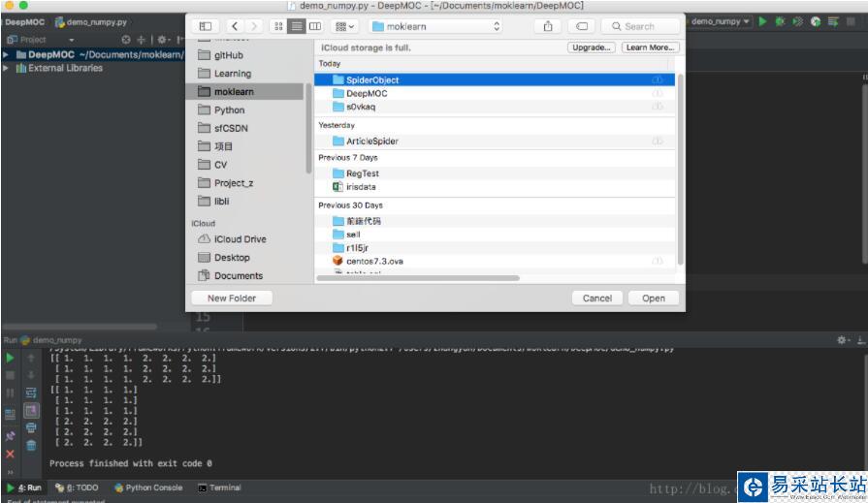Click the New Folder button
This screenshot has height=503, width=868.
[232, 299]
